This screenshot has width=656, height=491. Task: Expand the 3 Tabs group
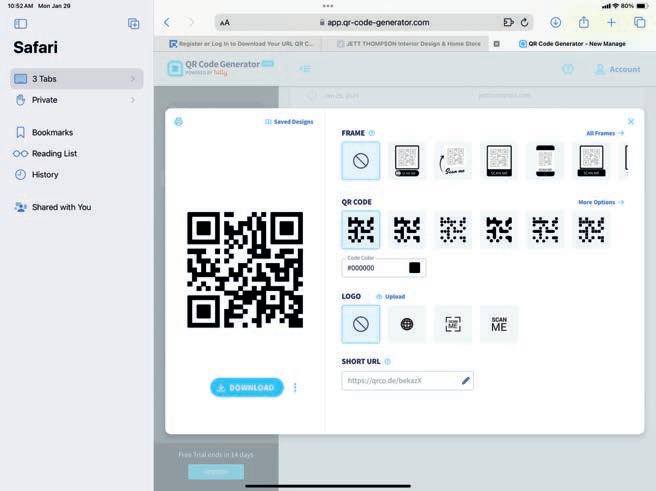[x=77, y=79]
